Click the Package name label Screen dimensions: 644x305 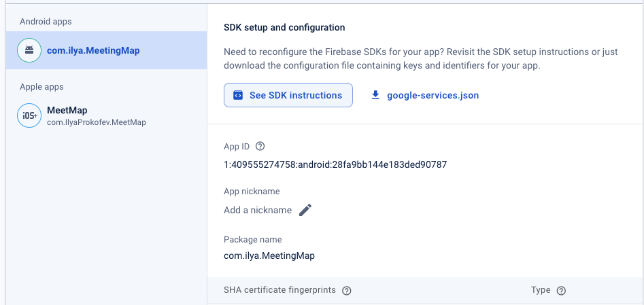253,239
